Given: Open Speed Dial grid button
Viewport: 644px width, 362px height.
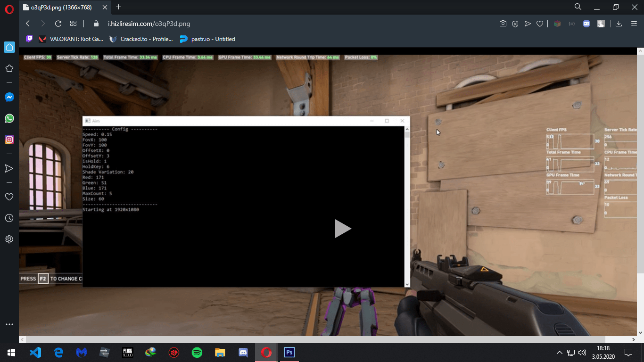Looking at the screenshot, I should 73,24.
